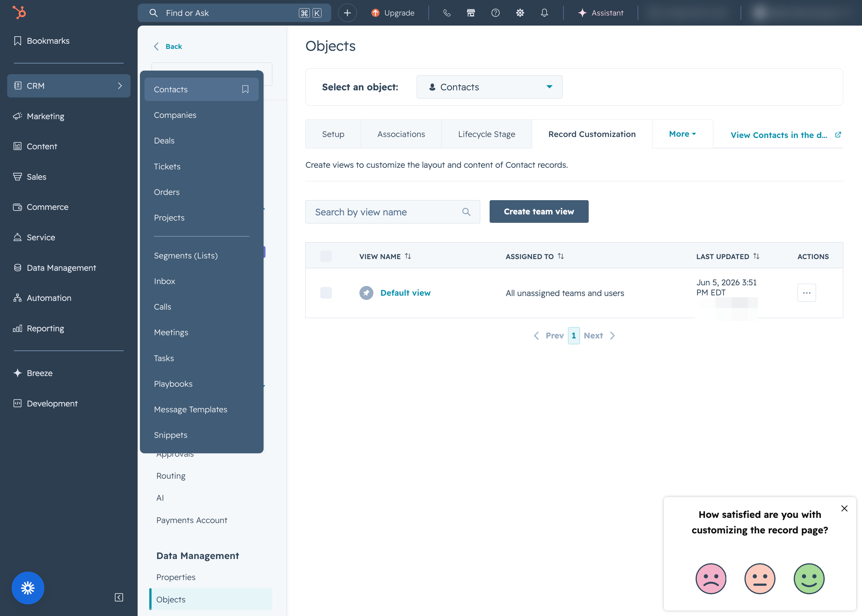Click the Find or Ask search bar

(x=234, y=13)
